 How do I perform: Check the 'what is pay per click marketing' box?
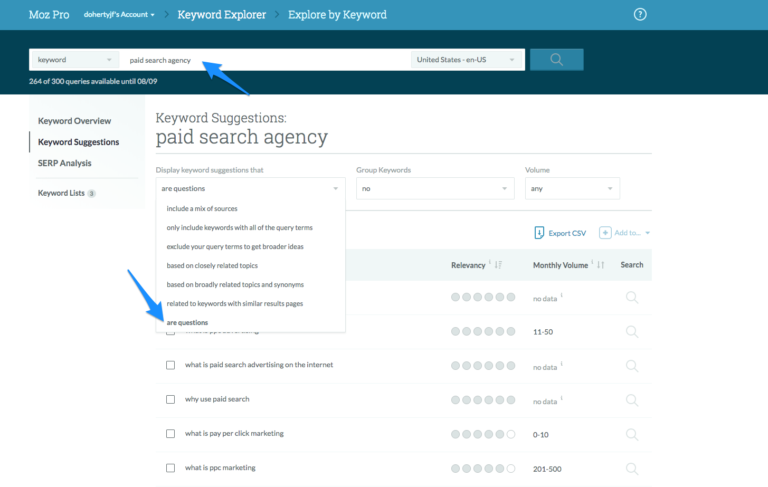pyautogui.click(x=170, y=434)
